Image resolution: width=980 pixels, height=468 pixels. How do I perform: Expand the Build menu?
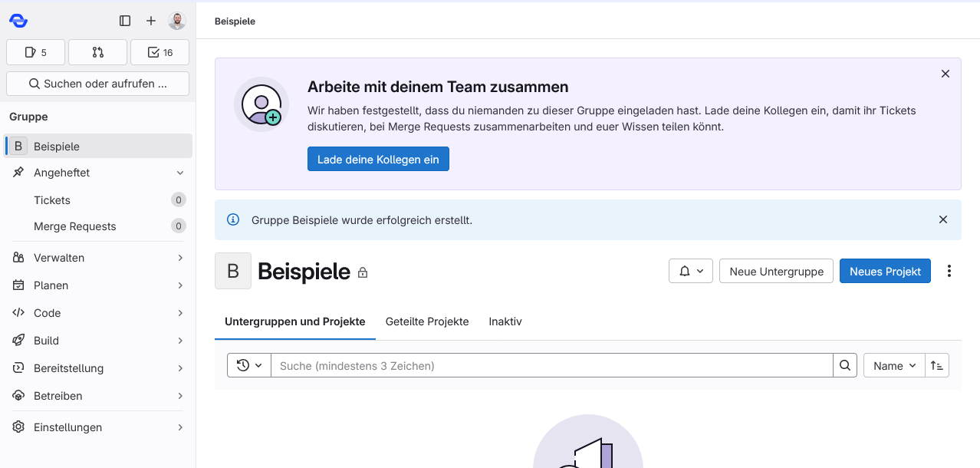(x=98, y=341)
